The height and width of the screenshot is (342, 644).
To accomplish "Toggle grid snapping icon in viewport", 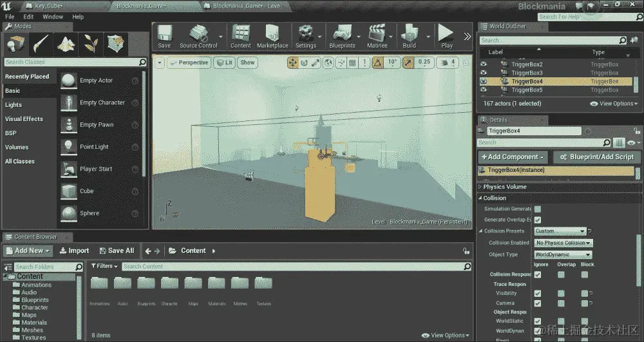I will pyautogui.click(x=352, y=62).
